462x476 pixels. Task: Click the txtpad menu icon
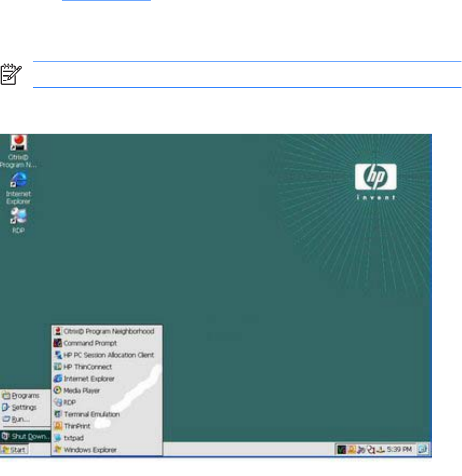coord(58,438)
